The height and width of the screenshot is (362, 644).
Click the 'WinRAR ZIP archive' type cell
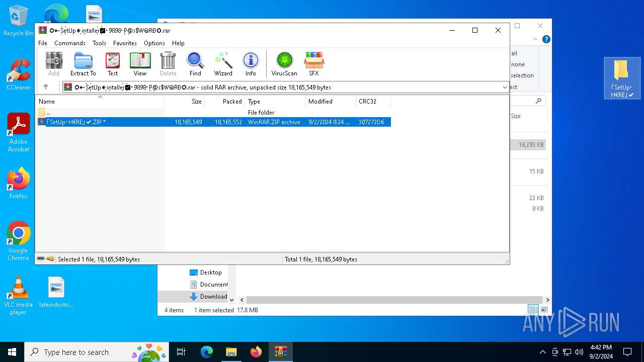(x=274, y=122)
